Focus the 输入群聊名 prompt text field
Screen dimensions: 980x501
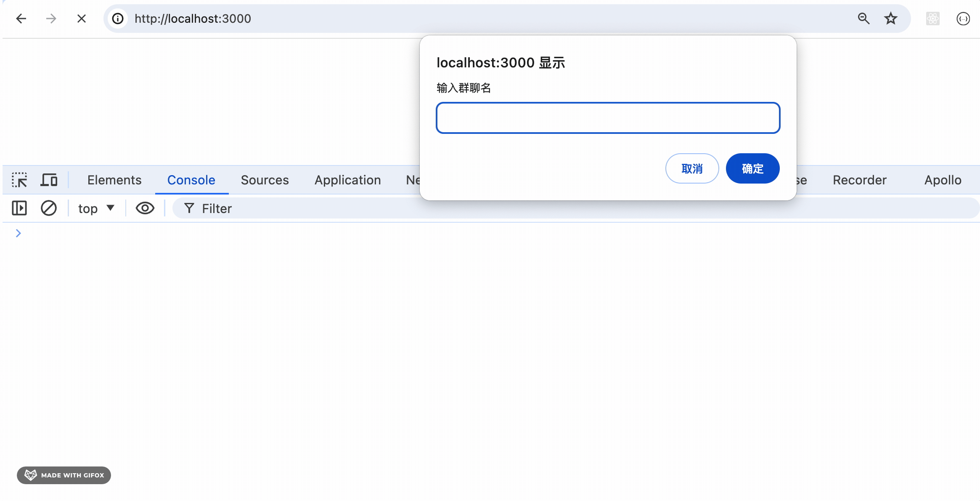(608, 118)
